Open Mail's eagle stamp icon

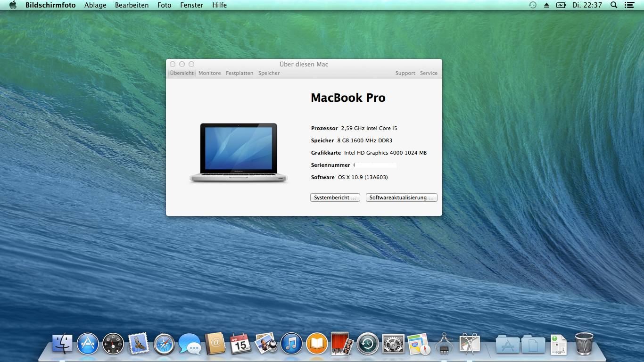(x=139, y=344)
